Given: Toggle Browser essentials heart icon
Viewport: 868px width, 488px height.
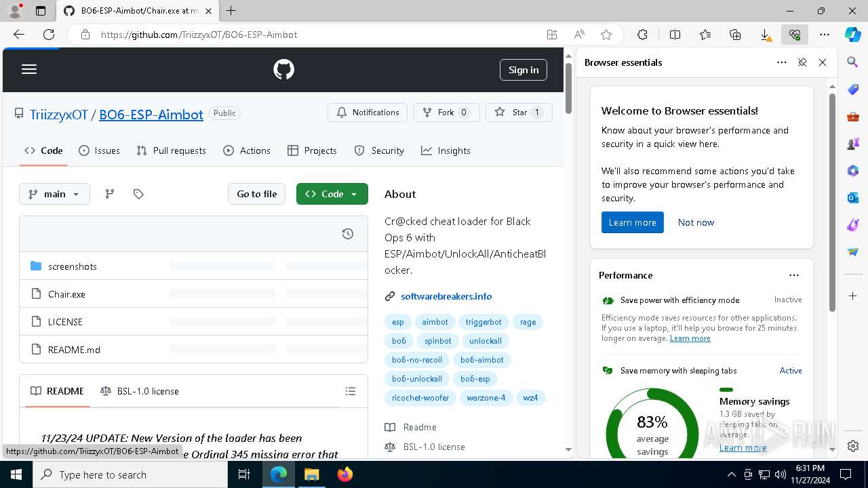Looking at the screenshot, I should [795, 35].
